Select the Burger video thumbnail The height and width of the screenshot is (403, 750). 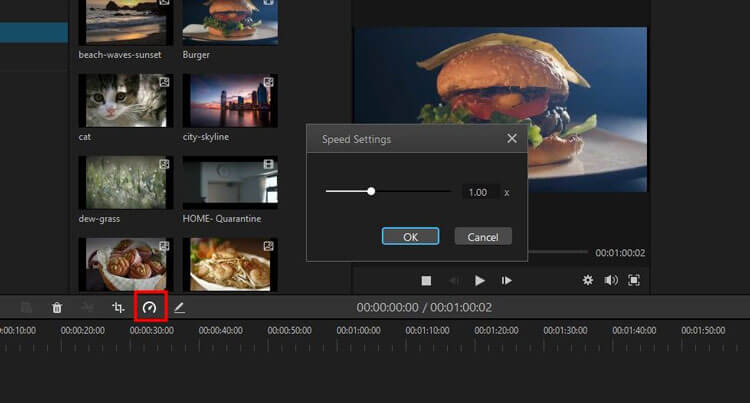(x=229, y=22)
